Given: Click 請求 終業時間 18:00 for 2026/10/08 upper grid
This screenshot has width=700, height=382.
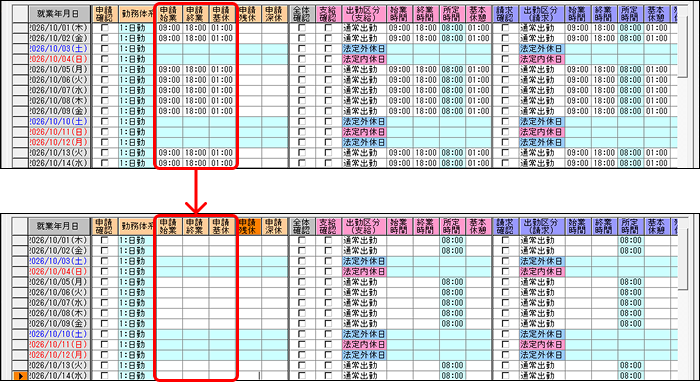Looking at the screenshot, I should tap(604, 100).
